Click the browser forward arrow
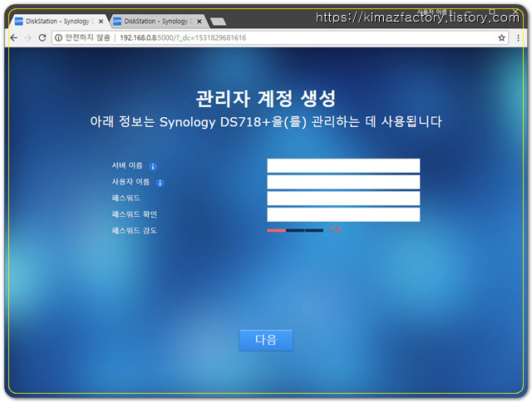 [x=27, y=37]
